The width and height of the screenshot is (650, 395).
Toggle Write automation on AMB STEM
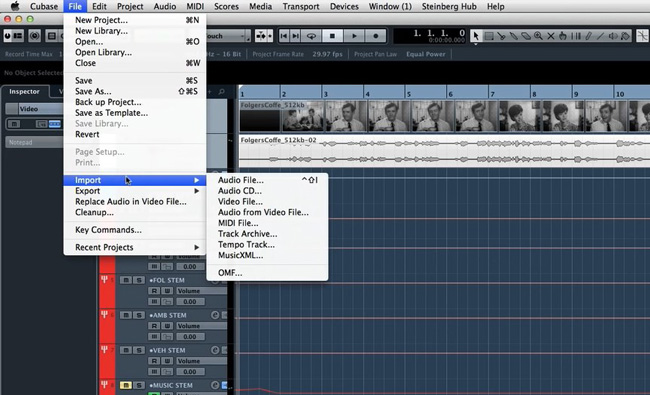coord(167,326)
